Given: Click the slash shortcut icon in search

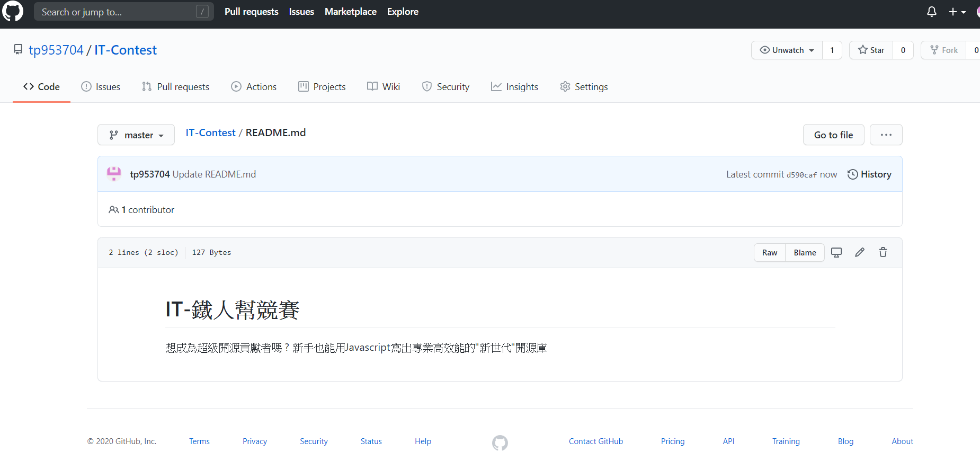Looking at the screenshot, I should (202, 12).
